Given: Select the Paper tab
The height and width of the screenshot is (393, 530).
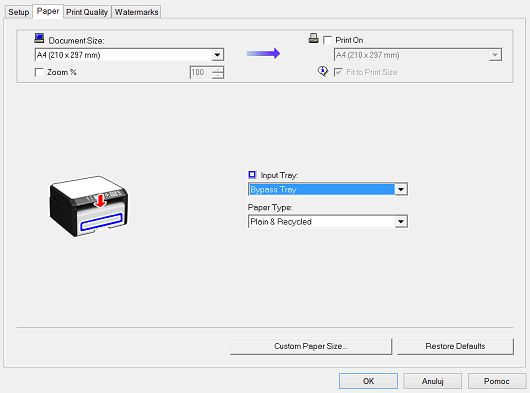Looking at the screenshot, I should point(48,11).
